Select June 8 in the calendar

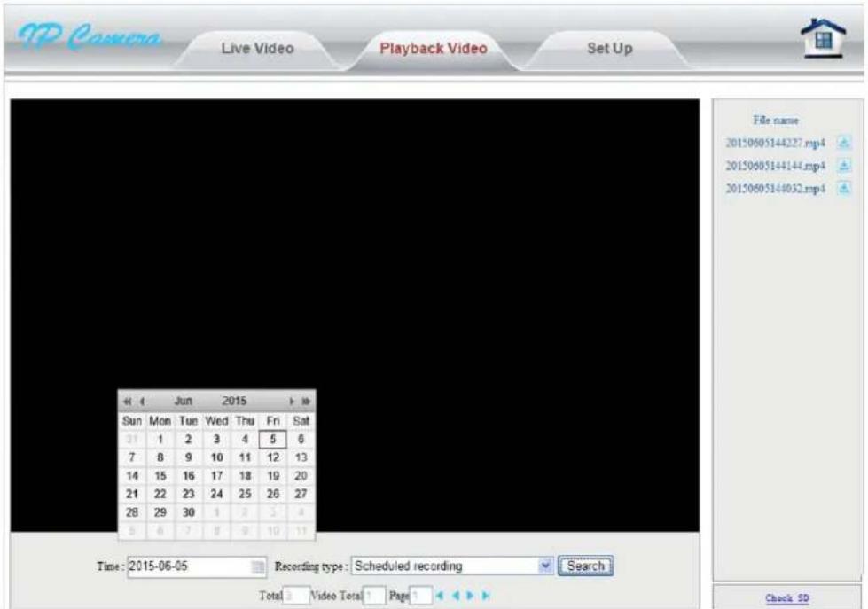tap(160, 457)
